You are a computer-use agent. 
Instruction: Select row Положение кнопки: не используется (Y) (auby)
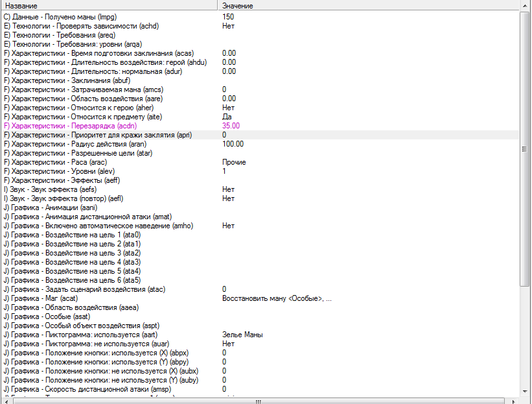pyautogui.click(x=260, y=380)
